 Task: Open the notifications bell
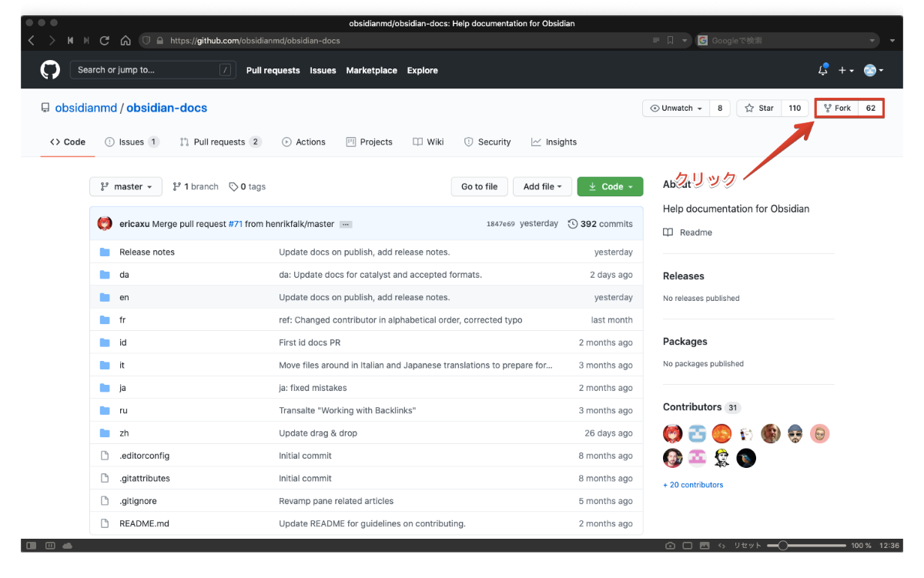(x=822, y=70)
